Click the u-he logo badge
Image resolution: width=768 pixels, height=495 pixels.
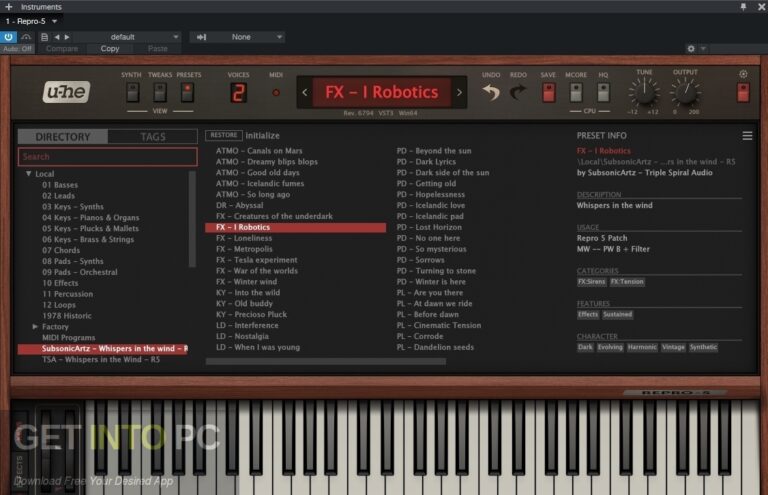tap(67, 92)
